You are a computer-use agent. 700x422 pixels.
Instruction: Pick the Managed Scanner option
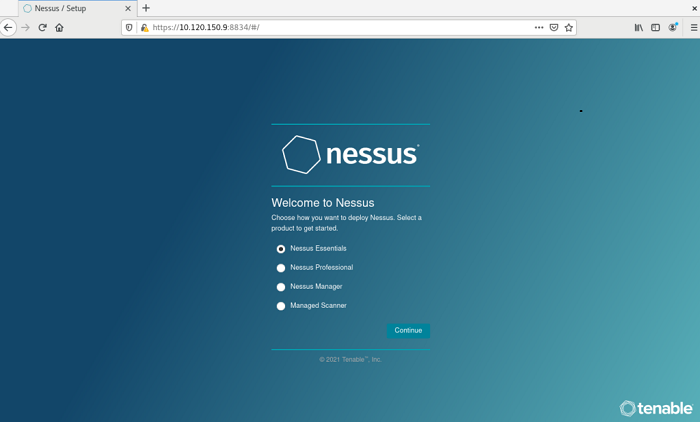281,306
